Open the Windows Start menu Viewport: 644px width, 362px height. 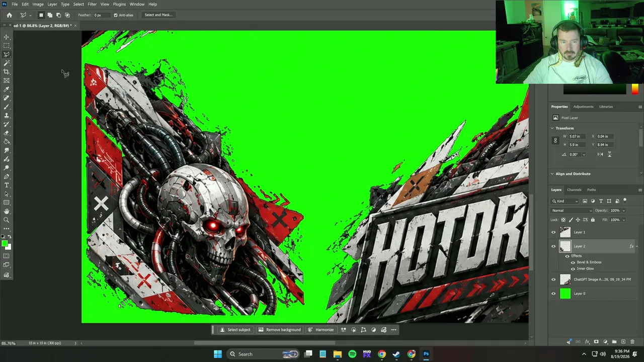[218, 354]
